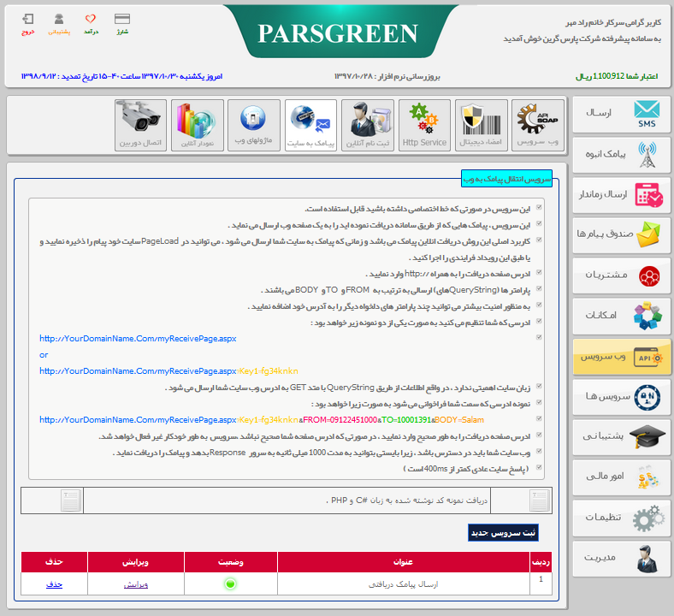Select the highlighted web service (وب سرویس) sidebar item
The image size is (674, 616).
click(622, 357)
